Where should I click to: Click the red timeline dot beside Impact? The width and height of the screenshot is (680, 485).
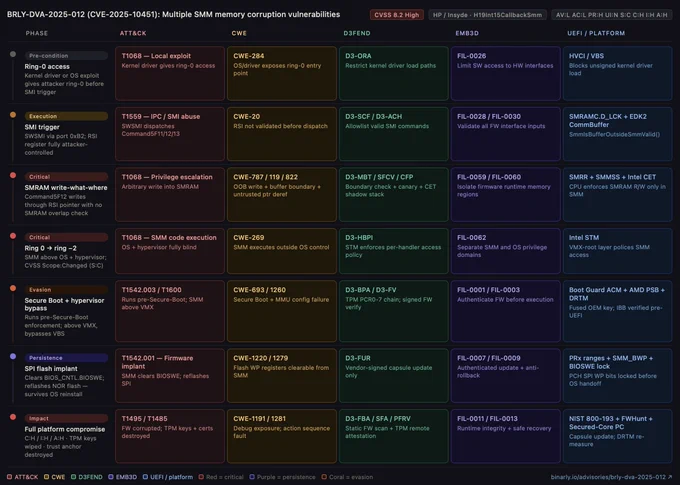(x=13, y=417)
